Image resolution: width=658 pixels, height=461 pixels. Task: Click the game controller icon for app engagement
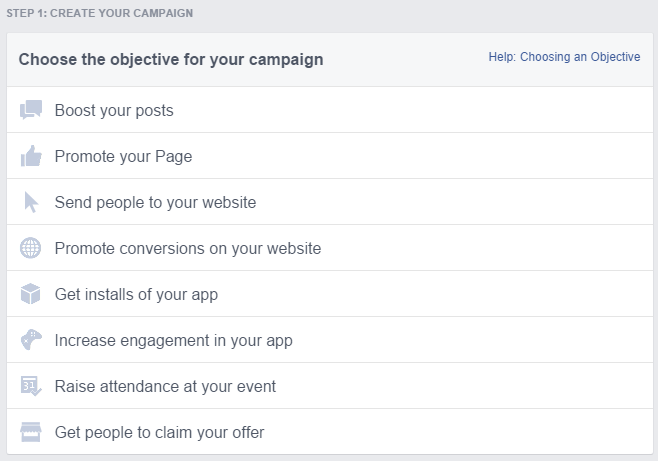(x=31, y=340)
